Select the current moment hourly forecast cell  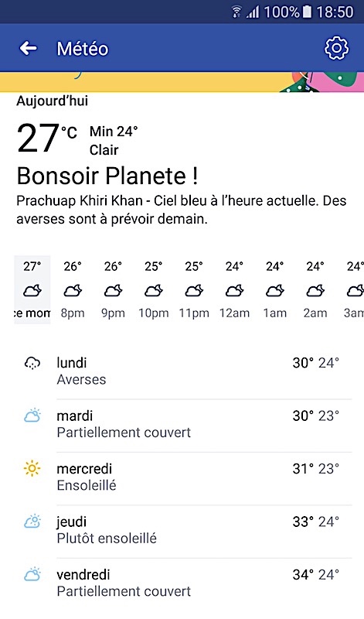pyautogui.click(x=32, y=289)
